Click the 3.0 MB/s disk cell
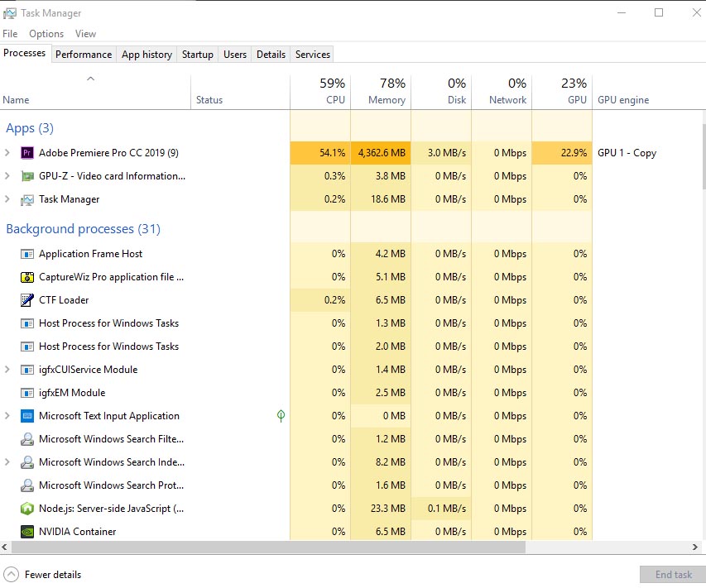This screenshot has width=706, height=588. pos(441,153)
